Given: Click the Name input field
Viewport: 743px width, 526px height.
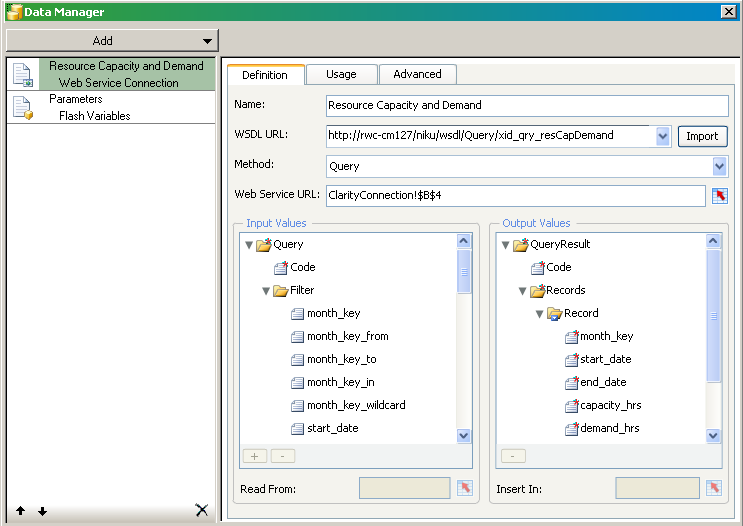Looking at the screenshot, I should coord(527,105).
